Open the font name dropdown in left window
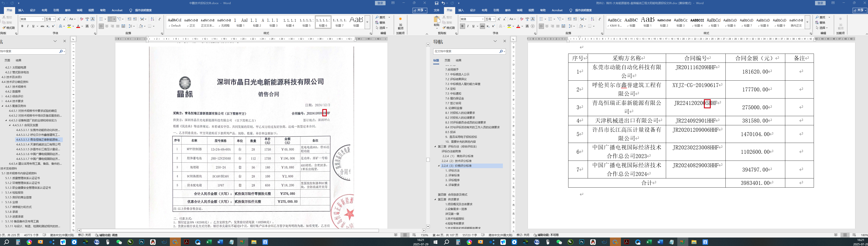The image size is (868, 246). (x=43, y=19)
